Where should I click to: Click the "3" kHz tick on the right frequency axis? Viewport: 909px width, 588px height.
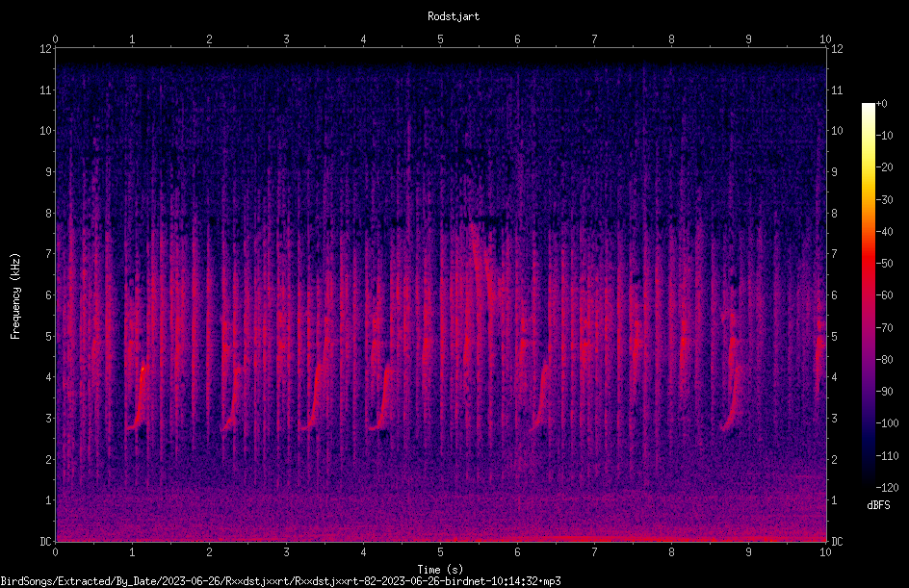click(834, 419)
